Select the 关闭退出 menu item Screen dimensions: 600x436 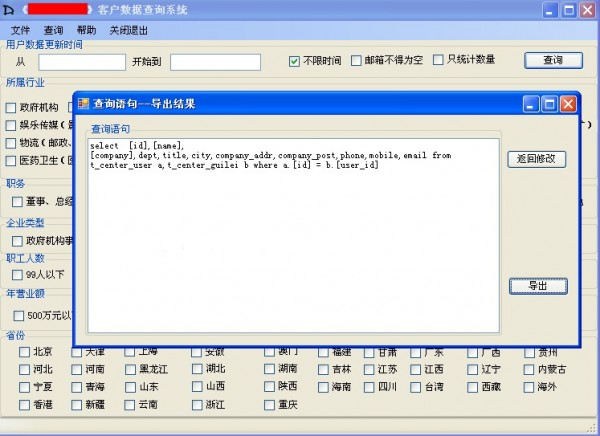tap(129, 30)
